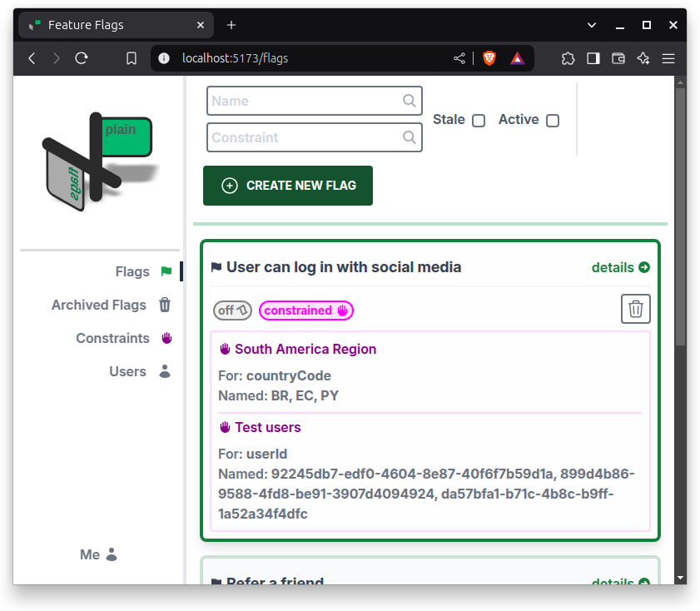Click the pink constrained badge
Image resolution: width=700 pixels, height=611 pixels.
coord(306,310)
